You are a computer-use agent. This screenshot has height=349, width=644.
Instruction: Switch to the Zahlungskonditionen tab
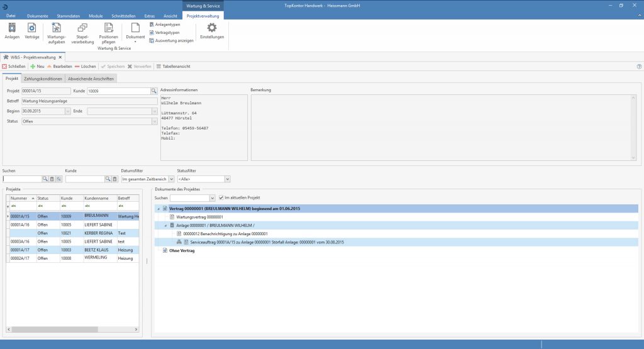pyautogui.click(x=43, y=79)
